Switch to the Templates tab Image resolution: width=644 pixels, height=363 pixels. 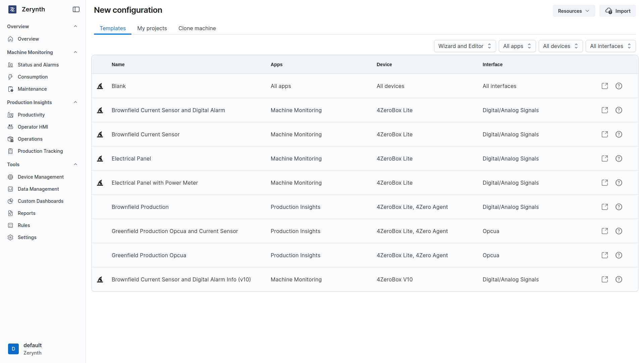pyautogui.click(x=113, y=28)
